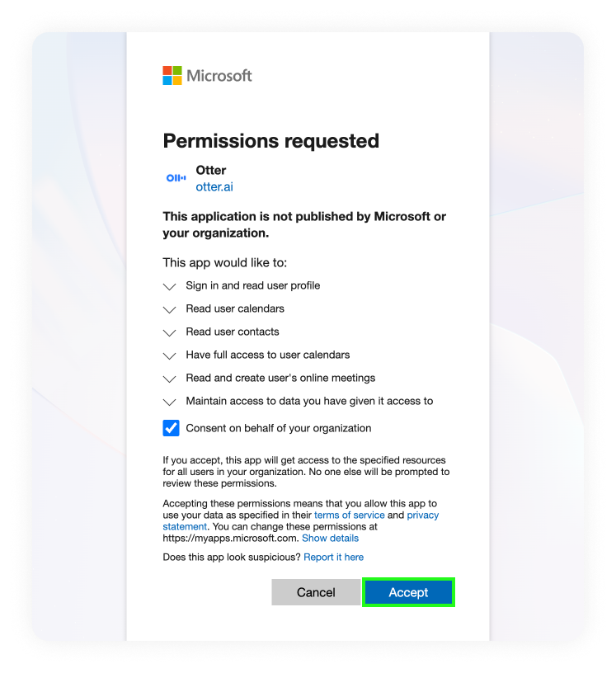Expand Sign in and read user profile
Image resolution: width=616 pixels, height=673 pixels.
(170, 286)
